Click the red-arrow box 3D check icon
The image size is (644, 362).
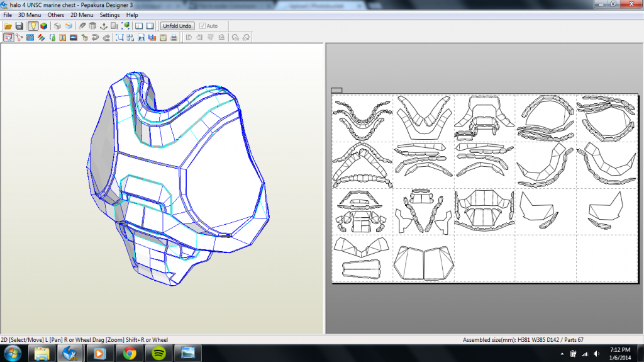pyautogui.click(x=85, y=37)
